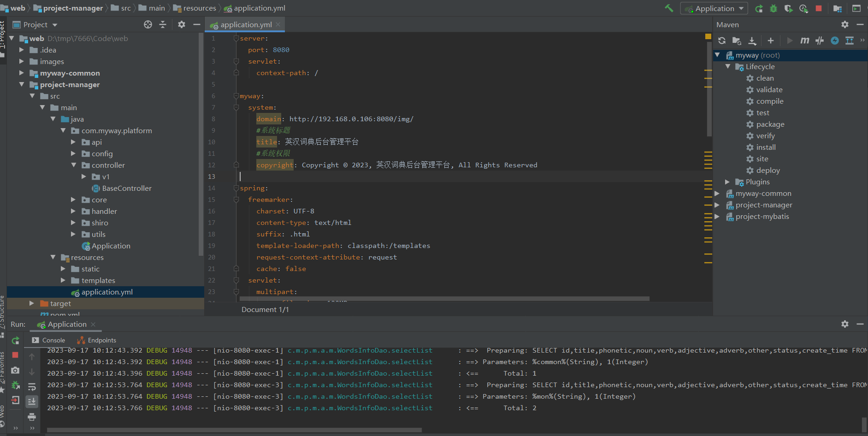Expand the .idea folder
Viewport: 868px width, 436px height.
[x=22, y=50]
